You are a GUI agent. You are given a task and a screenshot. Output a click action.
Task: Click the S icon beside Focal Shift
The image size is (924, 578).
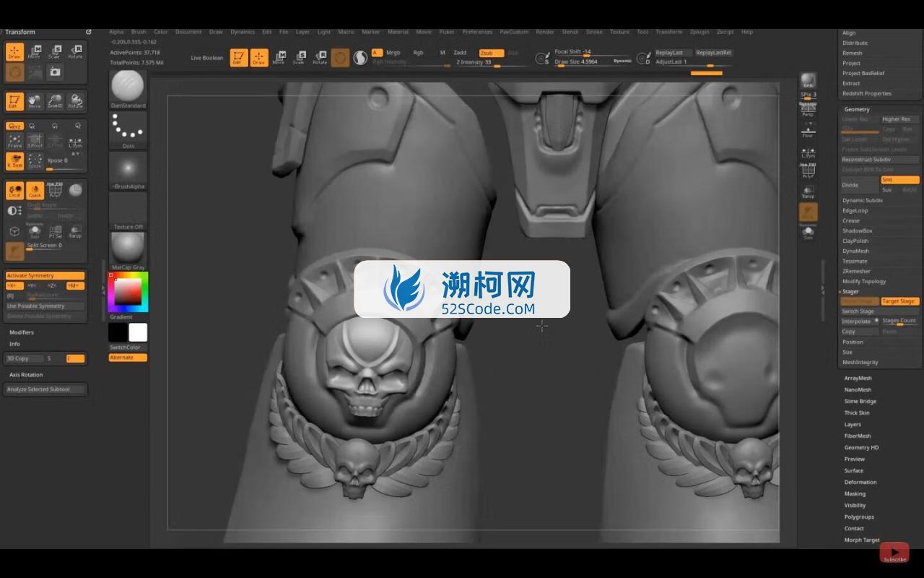(x=541, y=59)
